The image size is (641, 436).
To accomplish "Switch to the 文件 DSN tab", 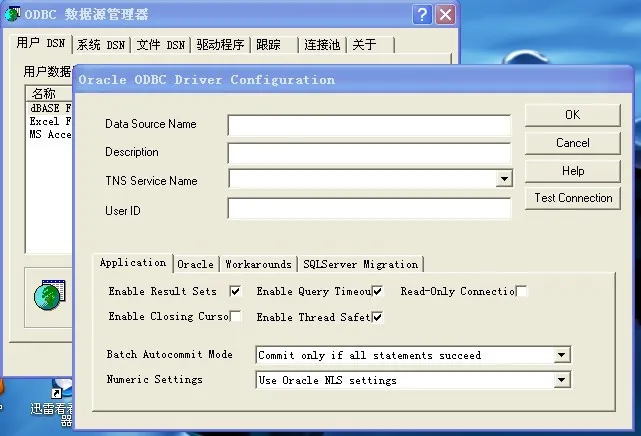I will click(x=161, y=45).
